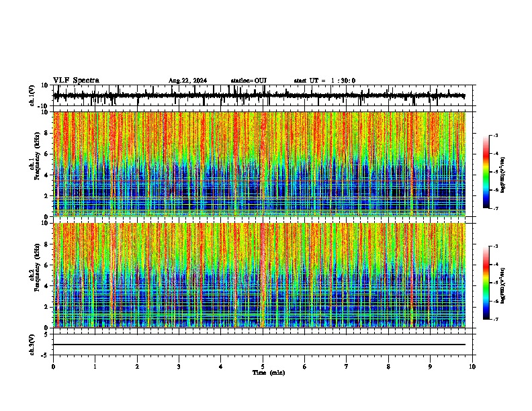
Task: Click time-axis tick label "7"
Action: coord(347,367)
